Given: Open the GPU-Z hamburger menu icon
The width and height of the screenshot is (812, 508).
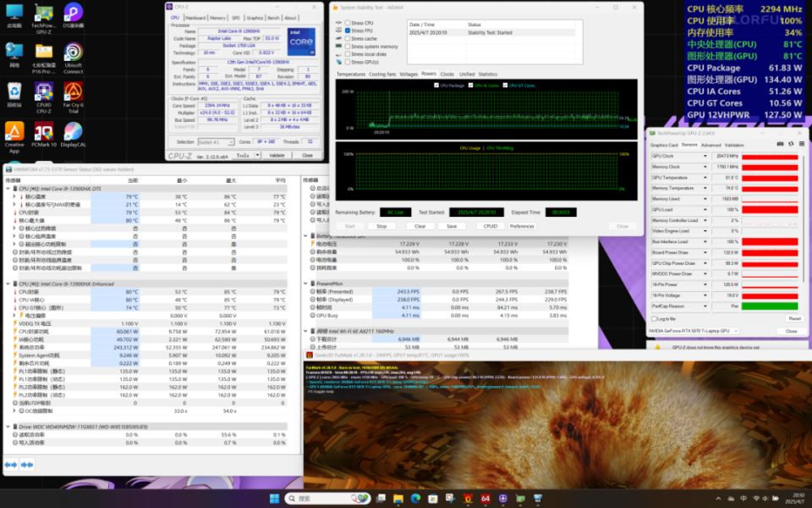Looking at the screenshot, I should (x=800, y=141).
